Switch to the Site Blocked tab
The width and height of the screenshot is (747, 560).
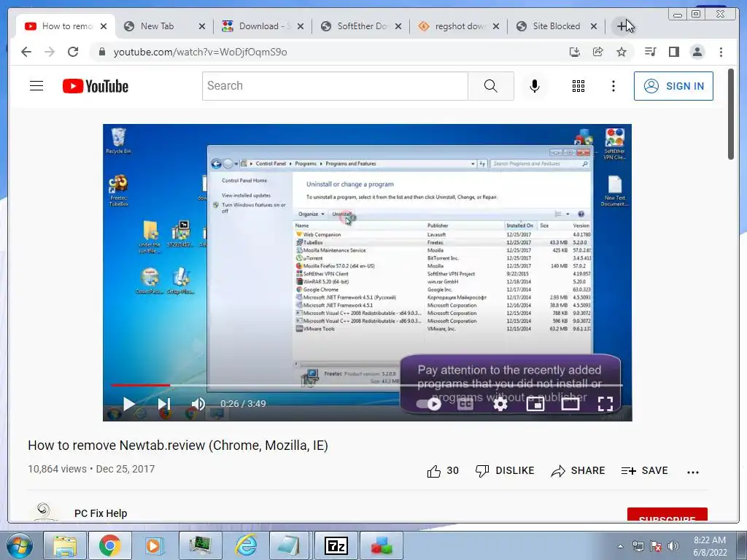coord(556,26)
